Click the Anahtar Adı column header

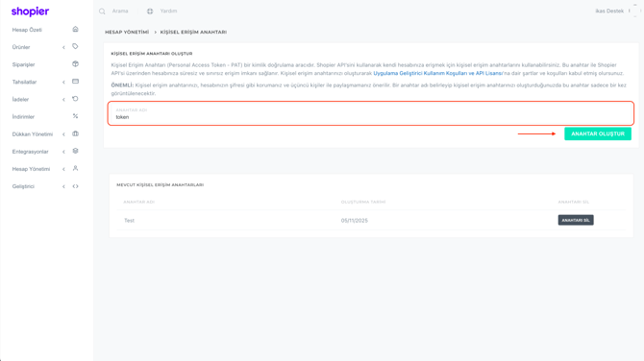138,202
